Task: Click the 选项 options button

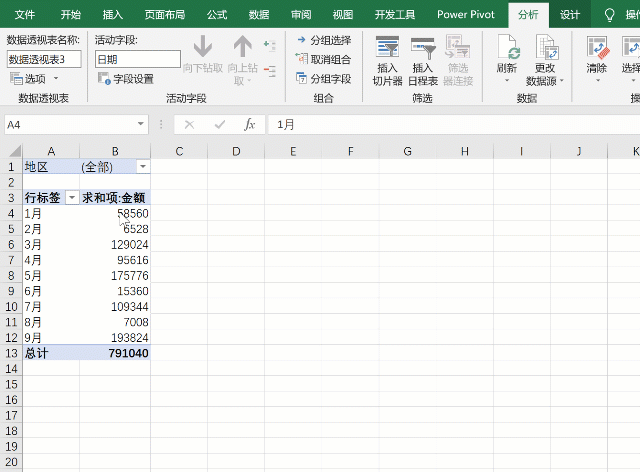Action: point(29,78)
